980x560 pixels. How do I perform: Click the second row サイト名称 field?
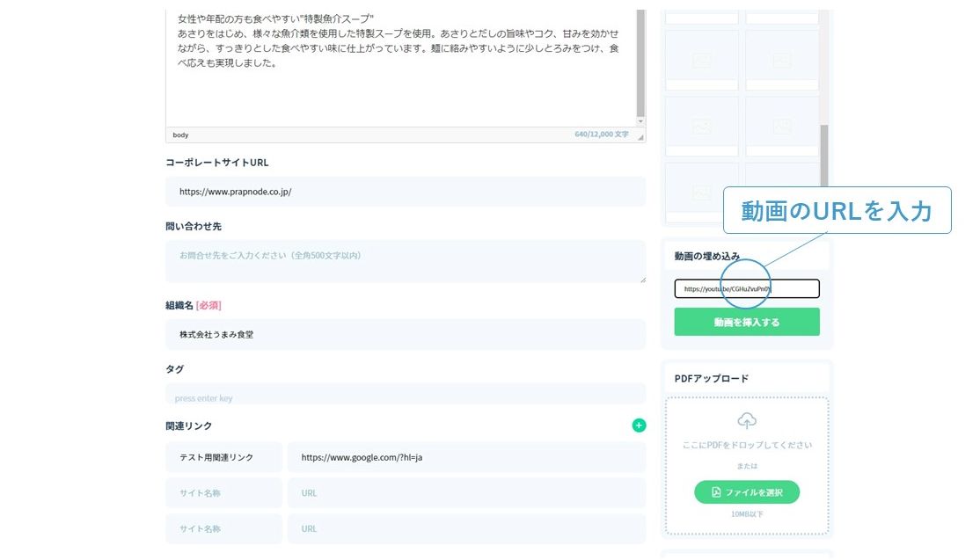pyautogui.click(x=223, y=493)
